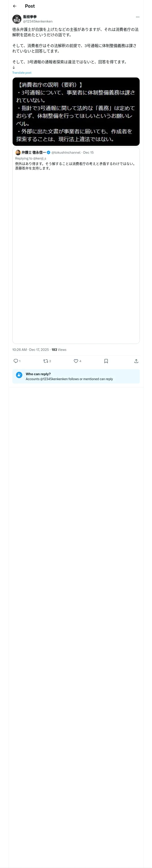Click the back arrow icon
This screenshot has width=152, height=868.
tap(15, 6)
